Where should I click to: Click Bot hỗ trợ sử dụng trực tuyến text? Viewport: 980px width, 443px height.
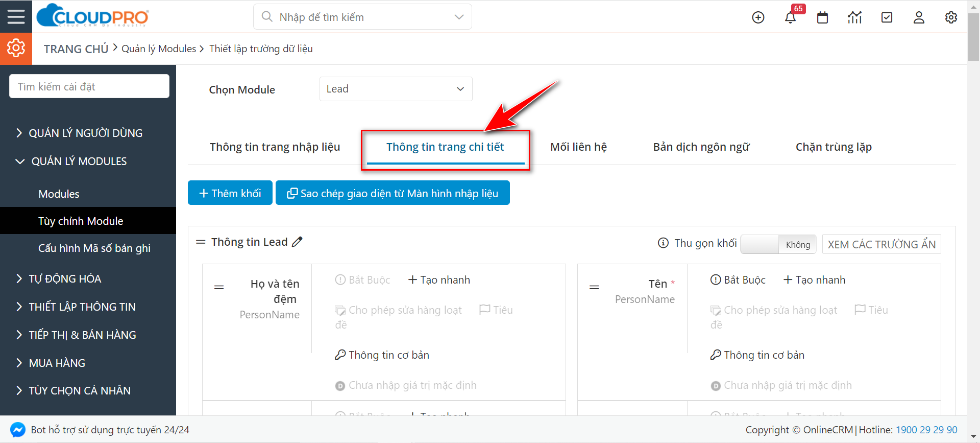[110, 430]
